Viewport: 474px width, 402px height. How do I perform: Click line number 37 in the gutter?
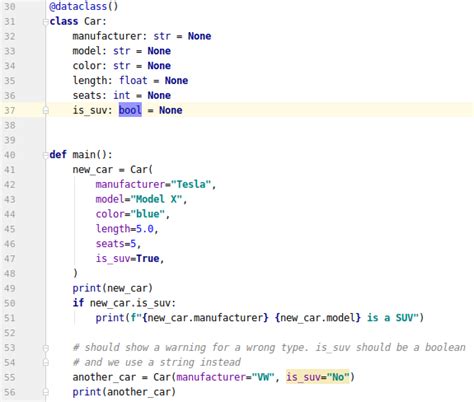pyautogui.click(x=10, y=110)
